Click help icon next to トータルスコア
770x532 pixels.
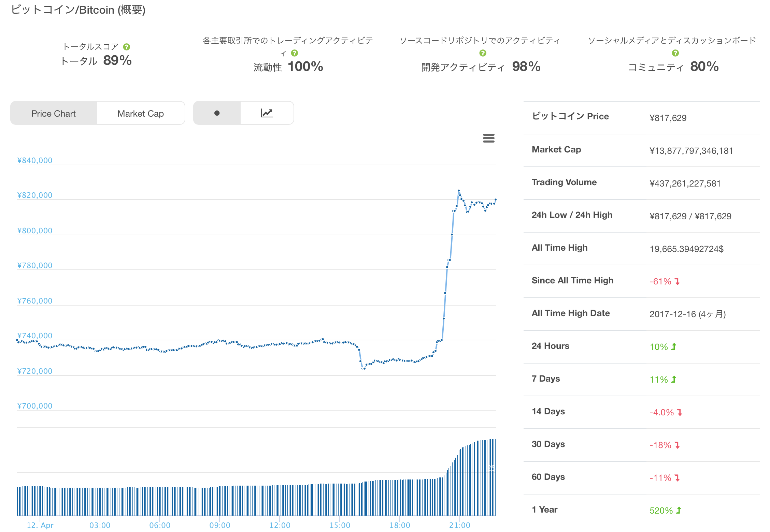(x=127, y=47)
